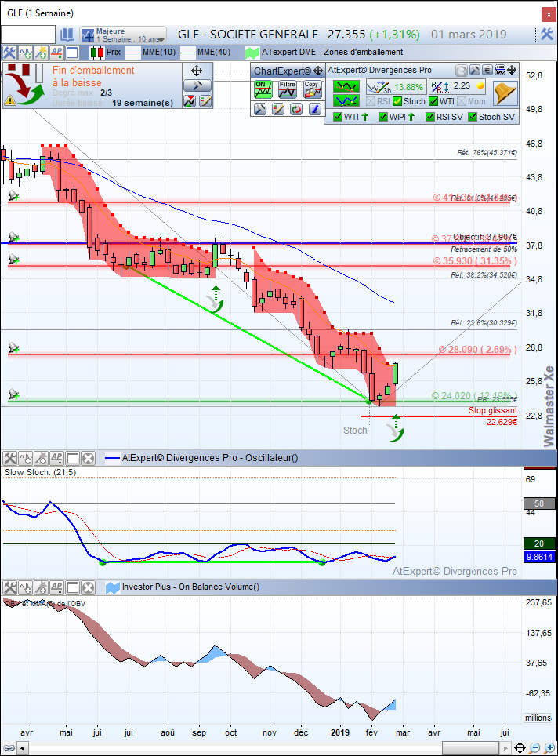Viewport: 558px width, 756px height.
Task: Click alert bell marker near 41.5 level
Action: 13,196
